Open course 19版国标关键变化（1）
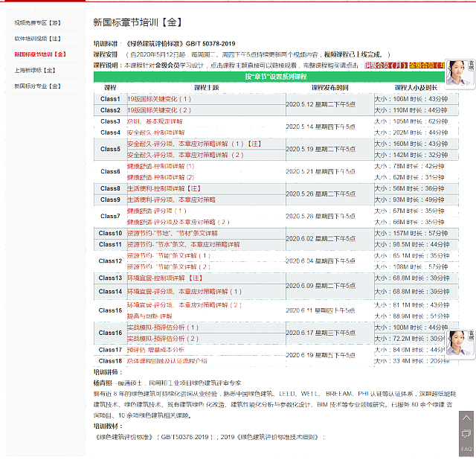This screenshot has height=460, width=476. coord(159,99)
